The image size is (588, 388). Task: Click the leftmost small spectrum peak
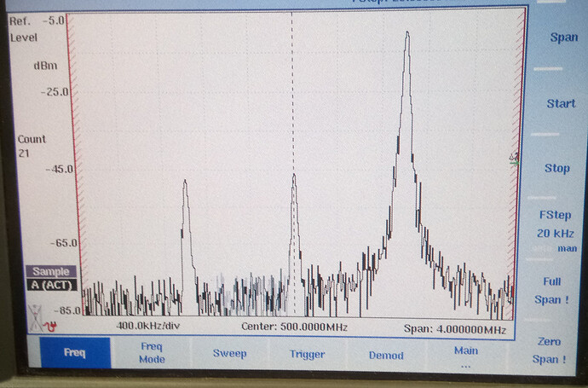click(185, 182)
